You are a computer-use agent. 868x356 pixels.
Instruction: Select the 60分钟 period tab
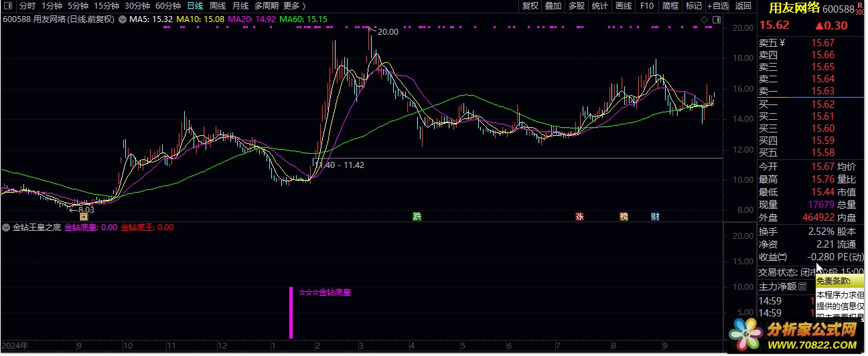point(168,6)
